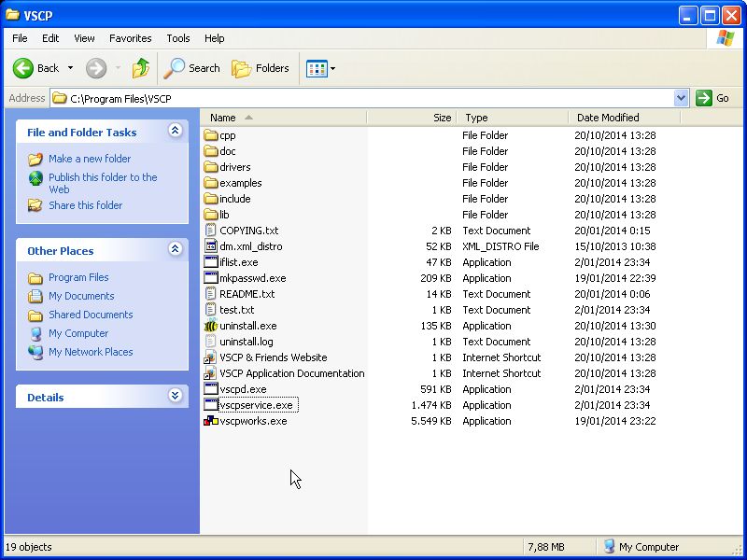Select the vscpd.exe file icon

point(211,389)
